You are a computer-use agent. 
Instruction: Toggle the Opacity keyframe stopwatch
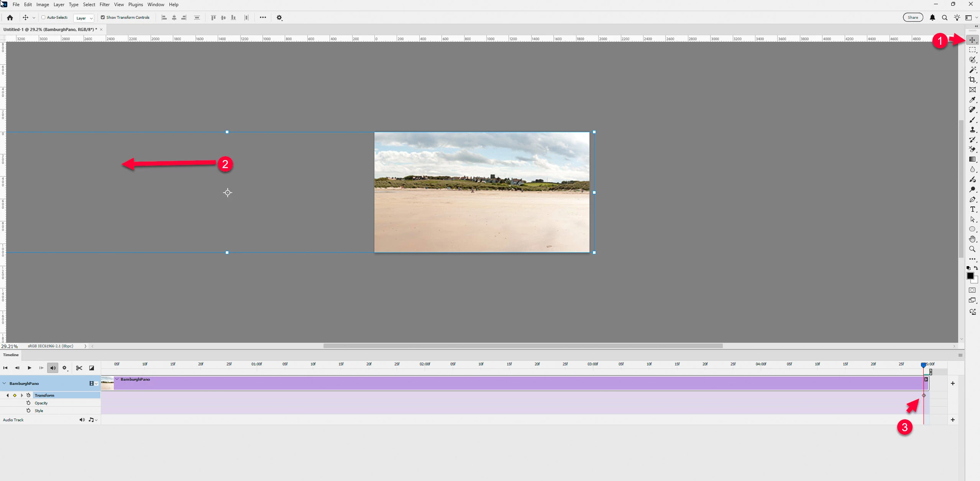pos(28,403)
